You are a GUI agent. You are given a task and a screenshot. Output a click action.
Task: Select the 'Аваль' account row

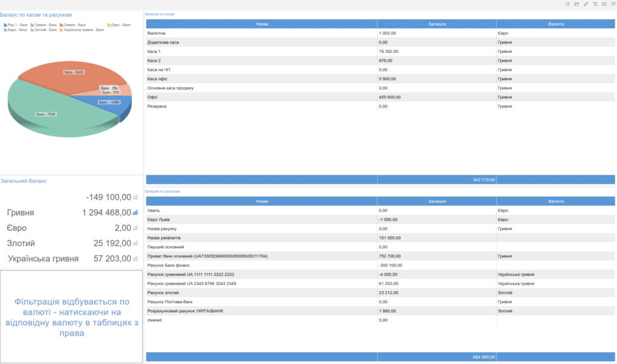(381, 210)
